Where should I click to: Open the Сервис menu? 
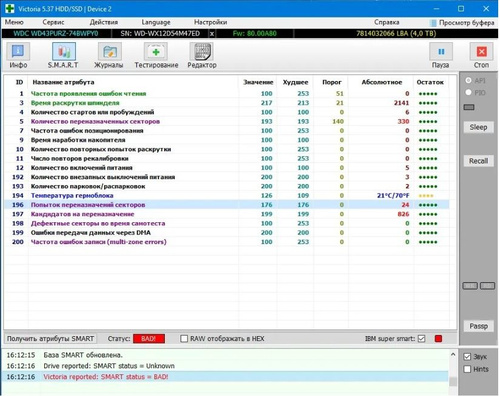tap(53, 22)
